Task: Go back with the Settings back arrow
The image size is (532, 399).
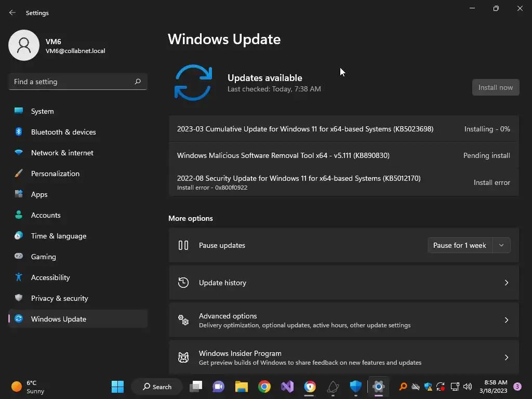Action: tap(12, 12)
